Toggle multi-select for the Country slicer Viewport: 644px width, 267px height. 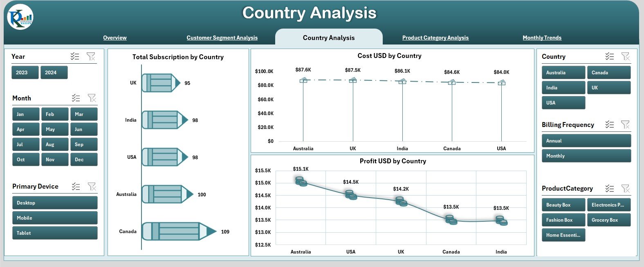(609, 56)
